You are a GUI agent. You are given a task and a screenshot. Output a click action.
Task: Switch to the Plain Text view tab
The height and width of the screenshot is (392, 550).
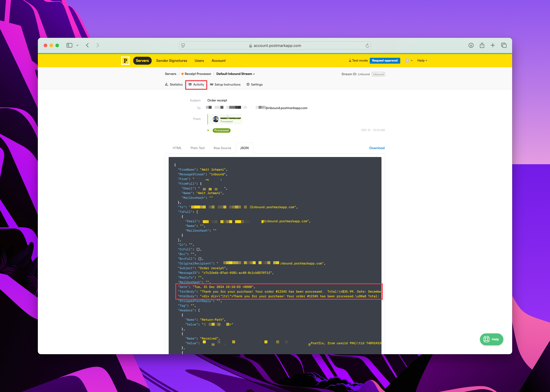coord(198,148)
